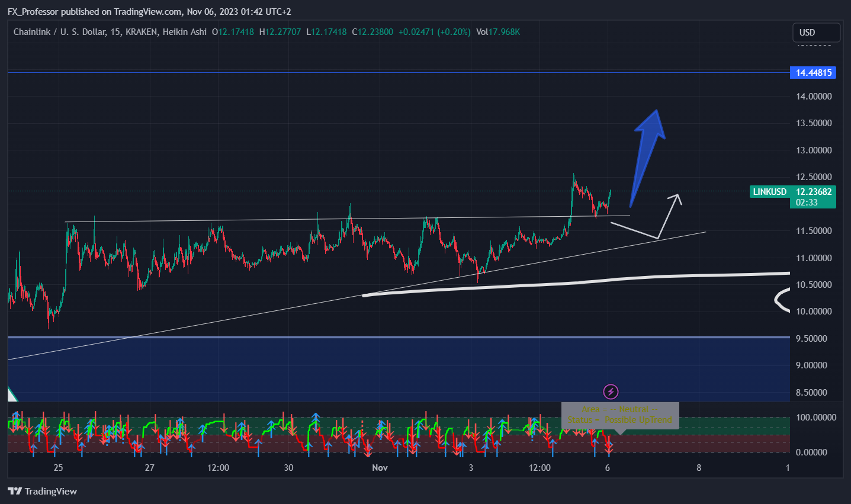Image resolution: width=851 pixels, height=504 pixels.
Task: Click the chart title Chainlink / U. S. Dollar
Action: click(x=60, y=32)
